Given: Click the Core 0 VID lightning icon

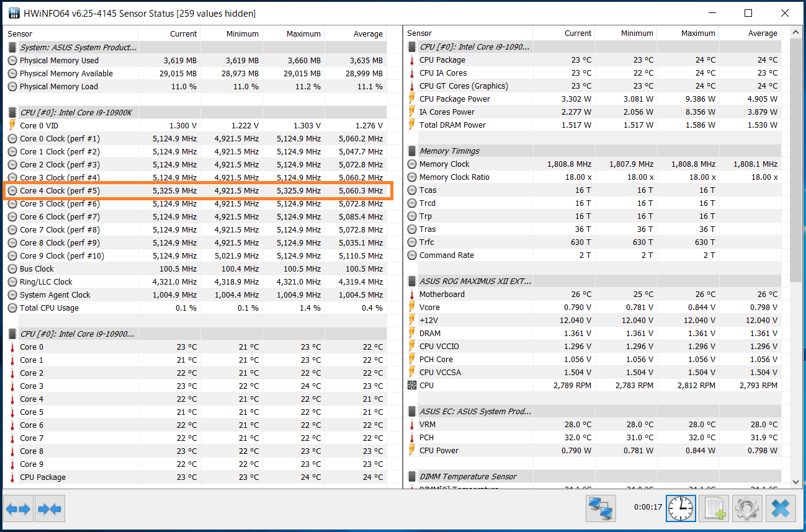Looking at the screenshot, I should coord(12,125).
